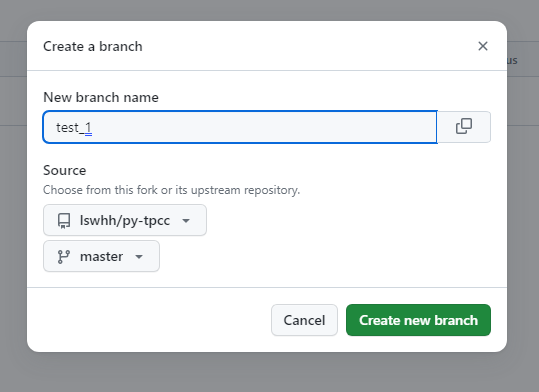Copy the branch name to clipboard
539x392 pixels.
tap(464, 127)
